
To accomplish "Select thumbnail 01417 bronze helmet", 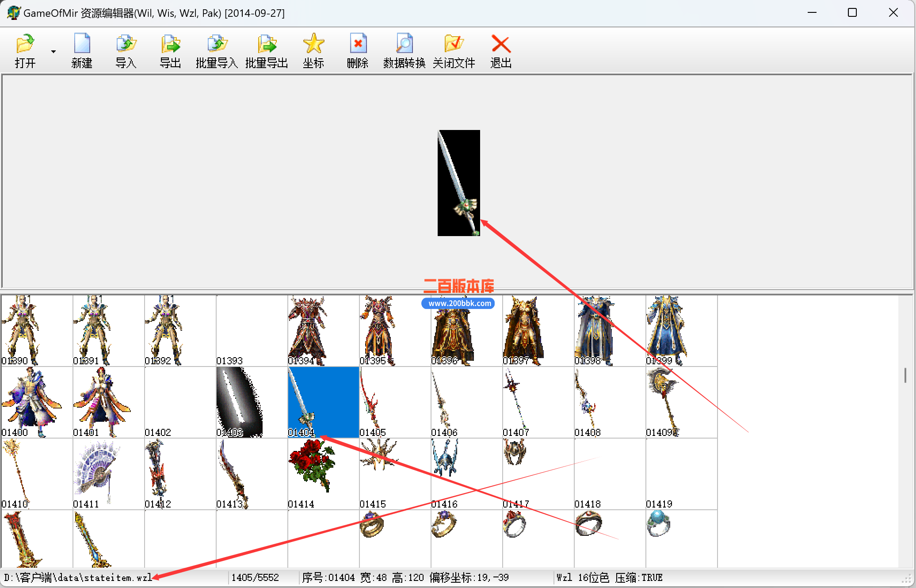I will pyautogui.click(x=538, y=474).
